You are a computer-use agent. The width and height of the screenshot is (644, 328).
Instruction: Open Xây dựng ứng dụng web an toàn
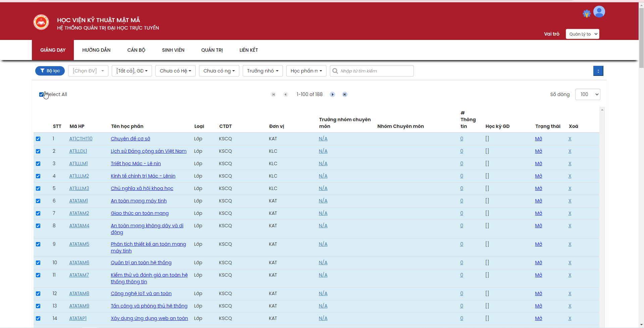tap(149, 318)
